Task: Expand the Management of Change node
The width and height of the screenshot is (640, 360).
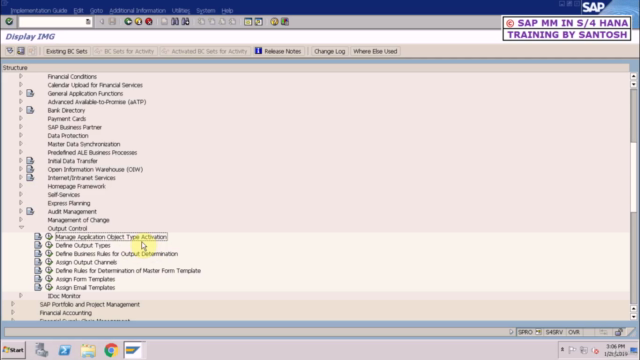Action: coord(21,220)
